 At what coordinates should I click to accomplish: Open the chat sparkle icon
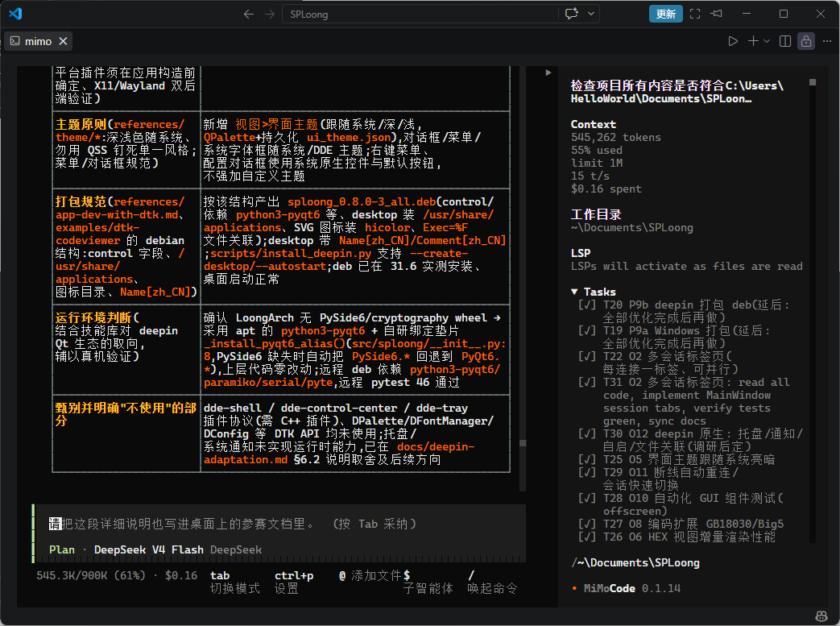point(572,14)
